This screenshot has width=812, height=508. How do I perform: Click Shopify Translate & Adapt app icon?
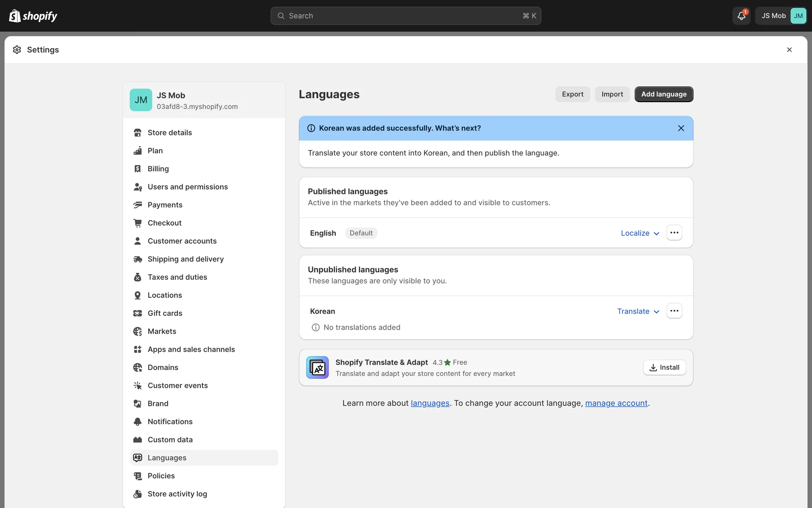[317, 367]
